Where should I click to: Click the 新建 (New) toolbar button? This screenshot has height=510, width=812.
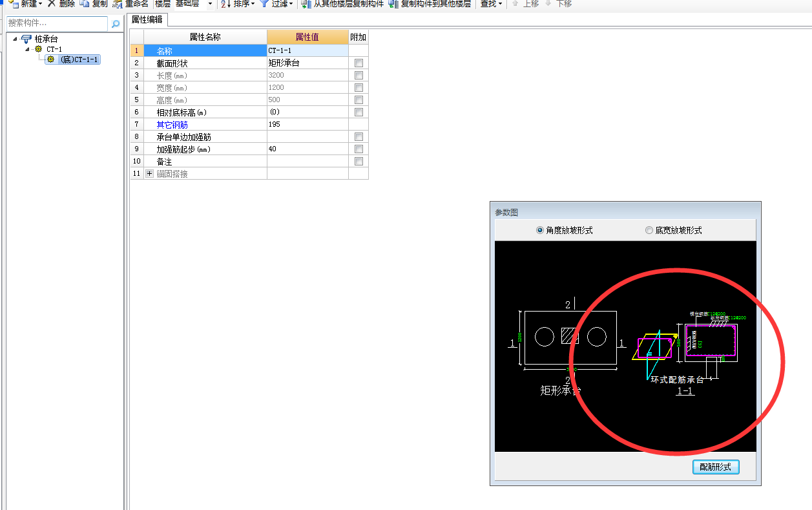(25, 4)
